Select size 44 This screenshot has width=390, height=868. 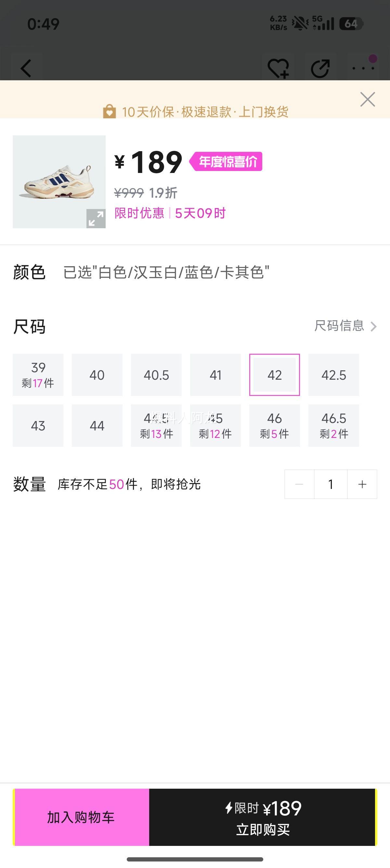point(97,426)
